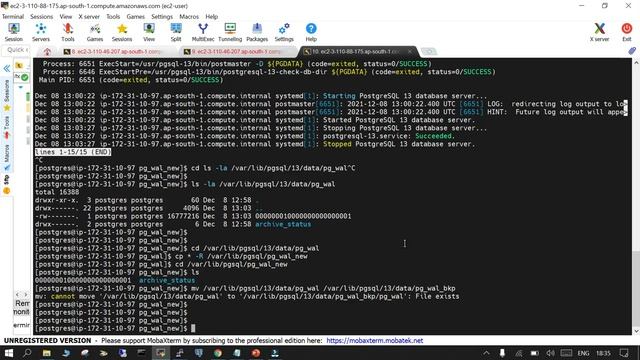Close tab 10 with its X button

pyautogui.click(x=410, y=51)
